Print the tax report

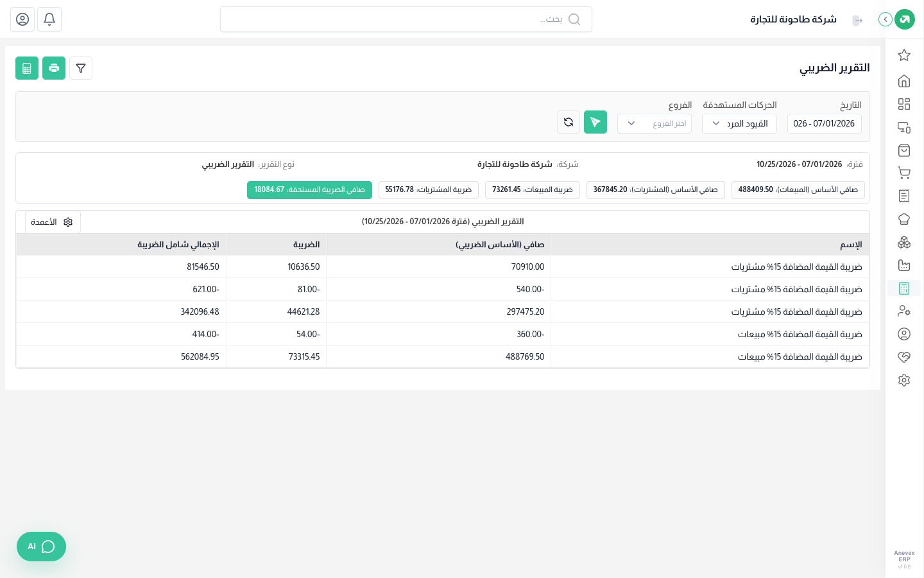click(54, 68)
